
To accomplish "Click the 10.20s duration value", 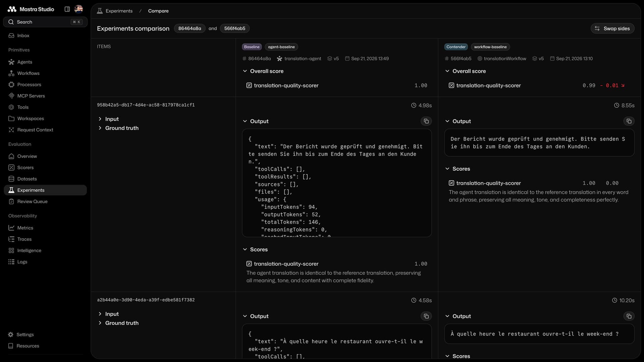I will (623, 301).
